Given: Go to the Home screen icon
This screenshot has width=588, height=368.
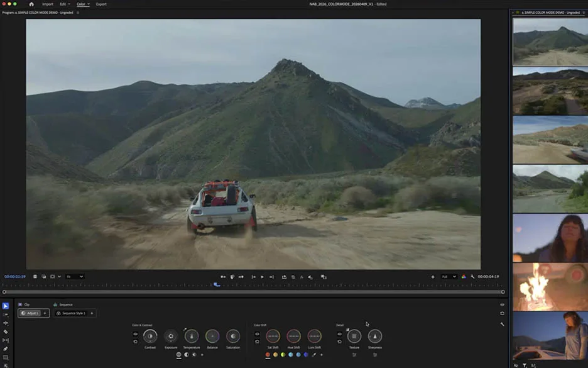Looking at the screenshot, I should coord(31,4).
